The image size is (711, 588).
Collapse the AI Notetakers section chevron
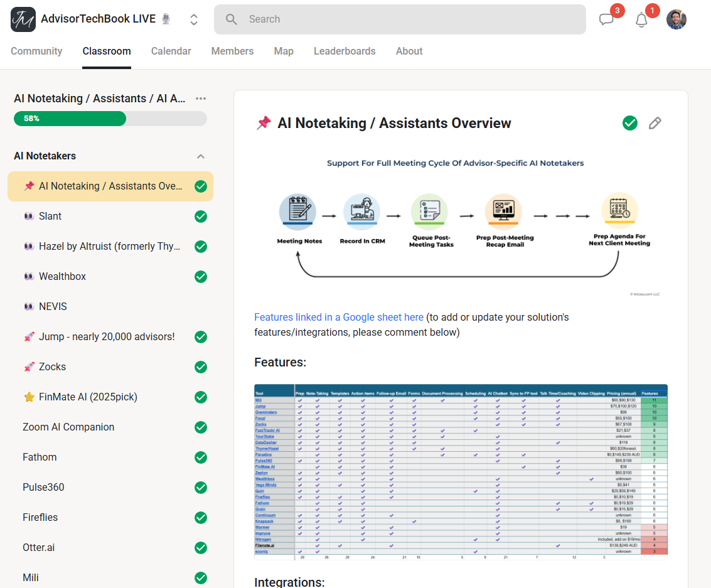point(200,156)
